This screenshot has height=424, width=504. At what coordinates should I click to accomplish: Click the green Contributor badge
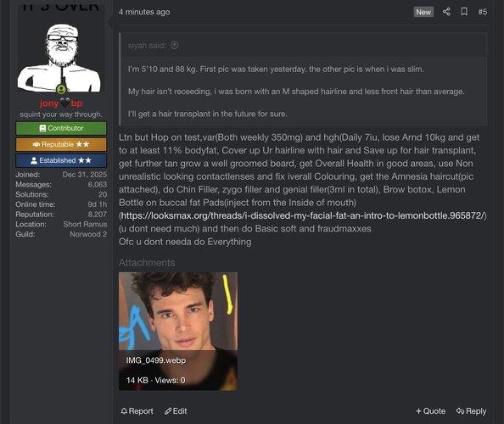point(61,128)
